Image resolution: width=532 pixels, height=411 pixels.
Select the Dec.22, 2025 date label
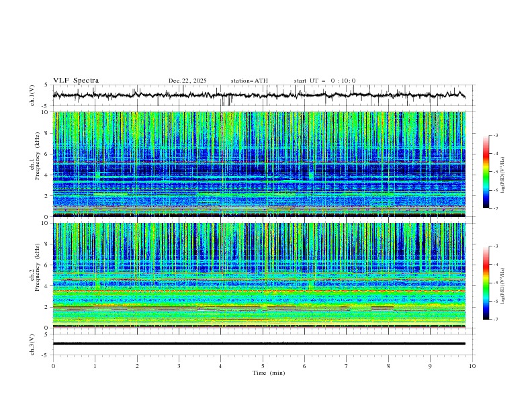click(187, 81)
